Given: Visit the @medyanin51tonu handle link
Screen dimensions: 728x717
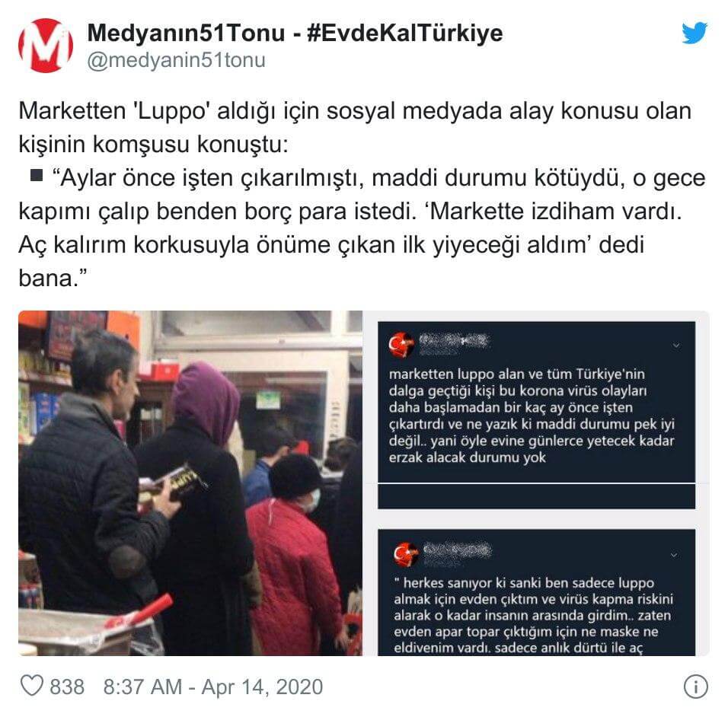Looking at the screenshot, I should pos(176,60).
